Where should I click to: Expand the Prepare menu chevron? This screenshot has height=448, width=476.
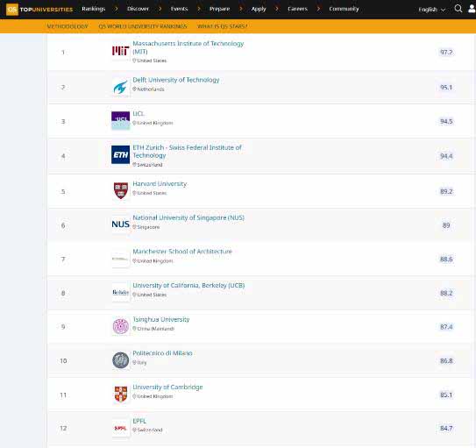241,9
